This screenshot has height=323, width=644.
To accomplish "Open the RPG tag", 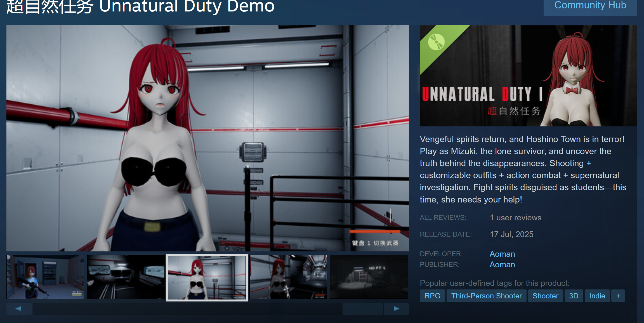I will point(432,296).
